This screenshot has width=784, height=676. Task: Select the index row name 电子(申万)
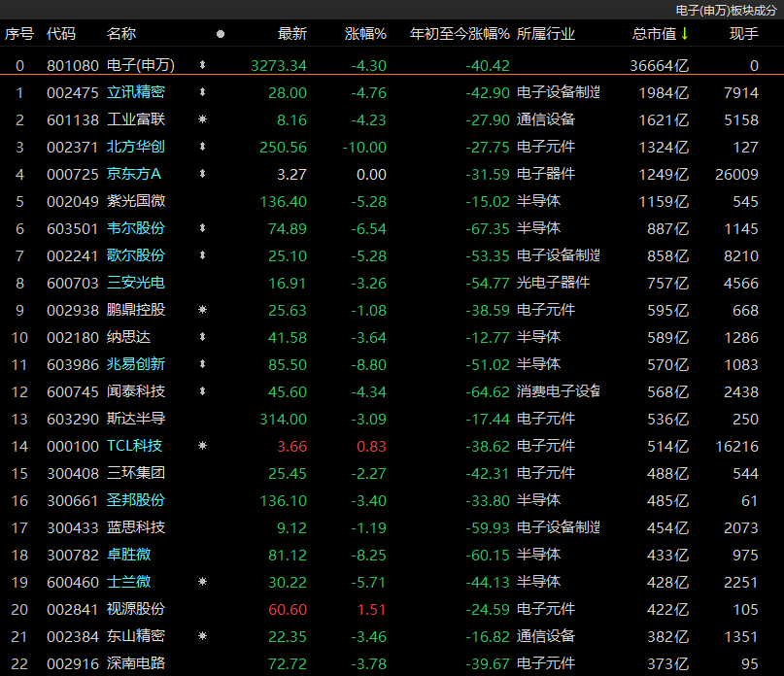coord(141,65)
